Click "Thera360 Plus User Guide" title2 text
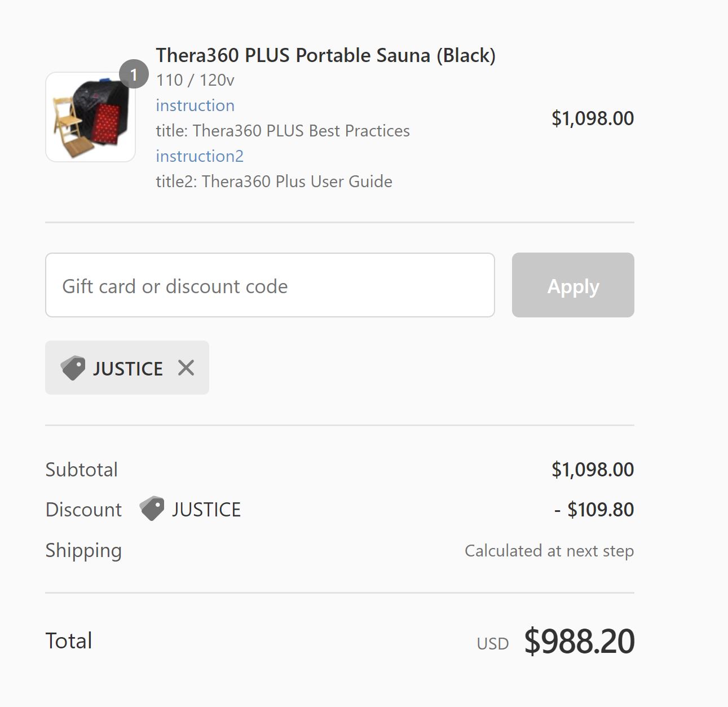 [297, 182]
